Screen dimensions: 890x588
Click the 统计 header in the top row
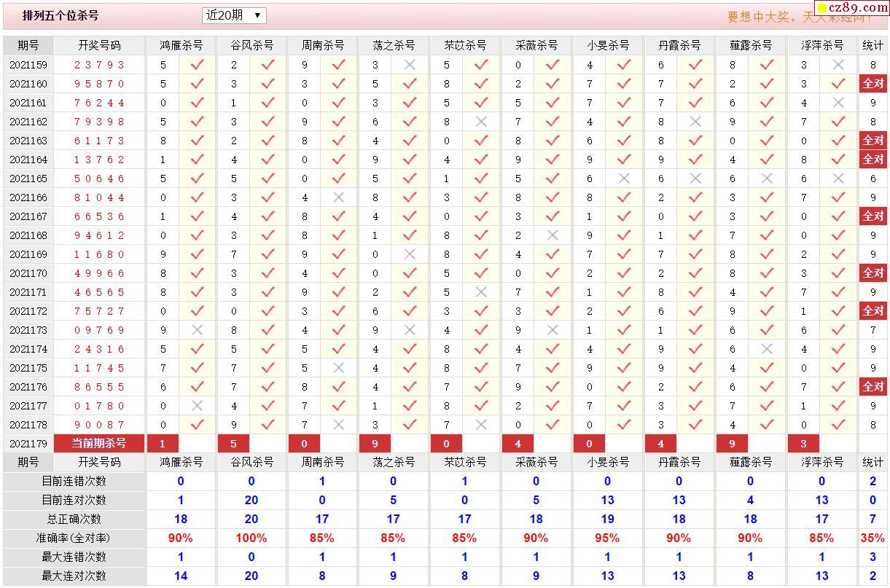click(x=873, y=45)
